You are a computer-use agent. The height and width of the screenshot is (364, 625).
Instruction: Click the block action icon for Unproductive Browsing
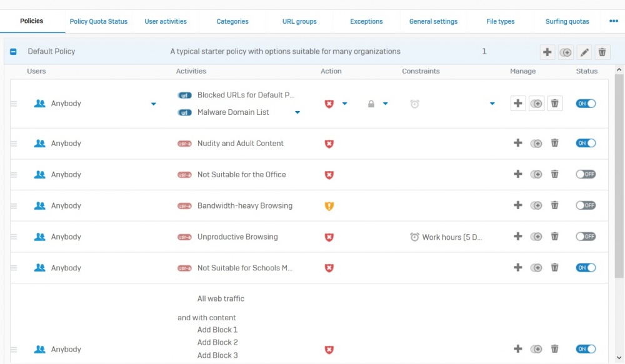(x=329, y=237)
